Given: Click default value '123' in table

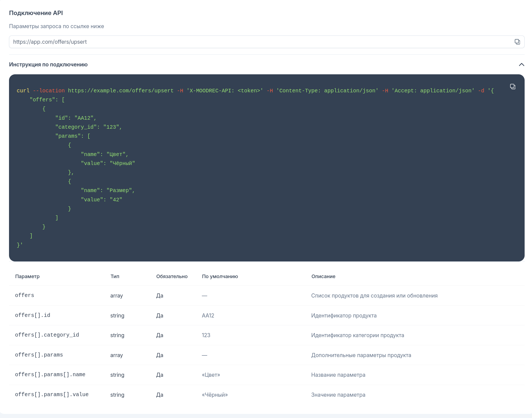Looking at the screenshot, I should point(206,335).
